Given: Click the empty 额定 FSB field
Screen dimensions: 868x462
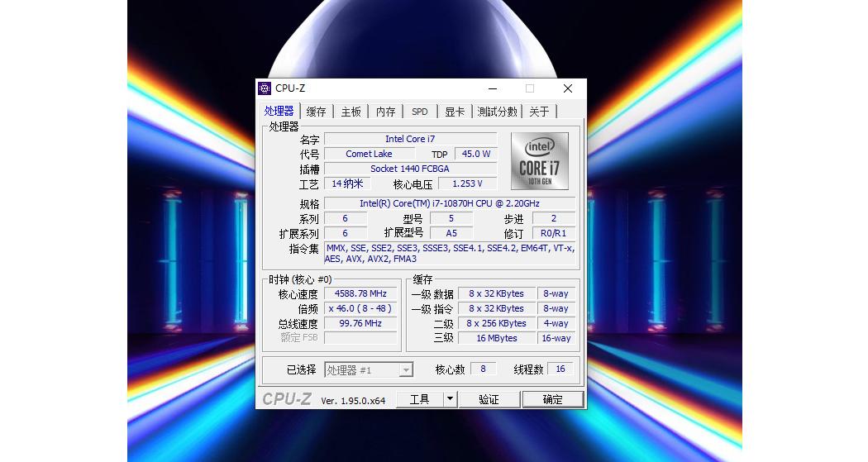Looking at the screenshot, I should point(360,338).
